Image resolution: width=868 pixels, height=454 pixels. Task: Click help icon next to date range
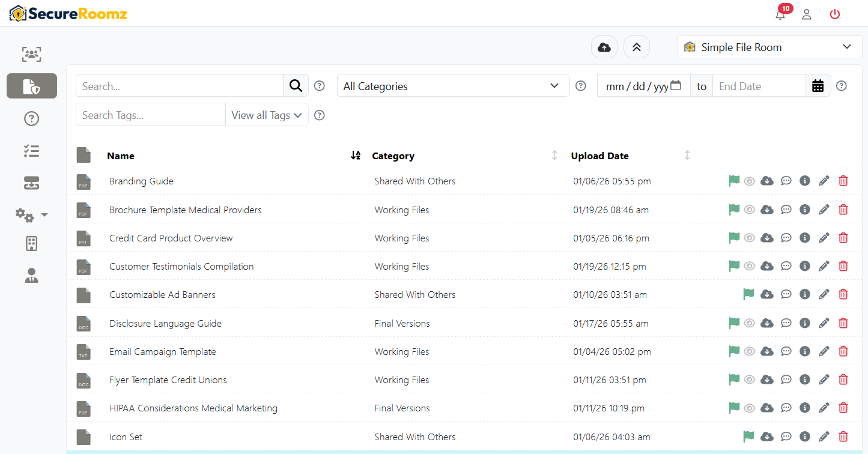point(842,86)
